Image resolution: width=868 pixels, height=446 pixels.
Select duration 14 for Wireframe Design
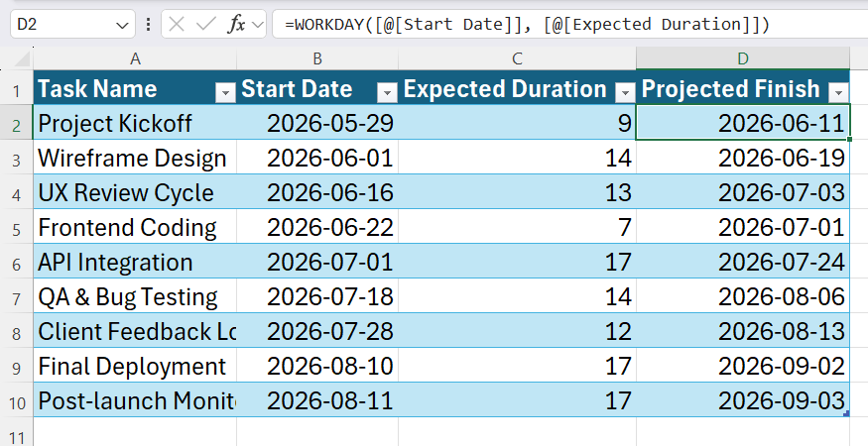click(x=517, y=158)
